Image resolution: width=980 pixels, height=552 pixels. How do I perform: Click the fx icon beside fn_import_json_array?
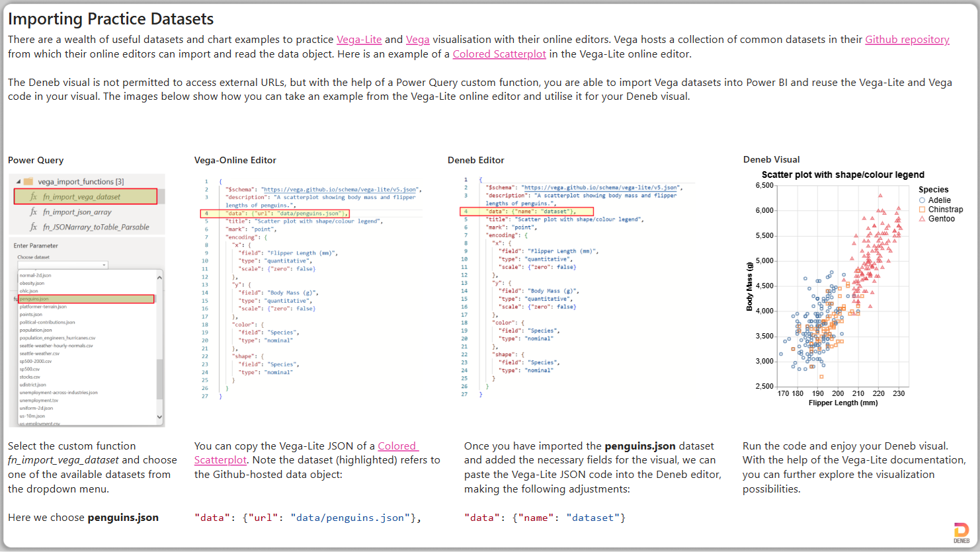pyautogui.click(x=34, y=212)
